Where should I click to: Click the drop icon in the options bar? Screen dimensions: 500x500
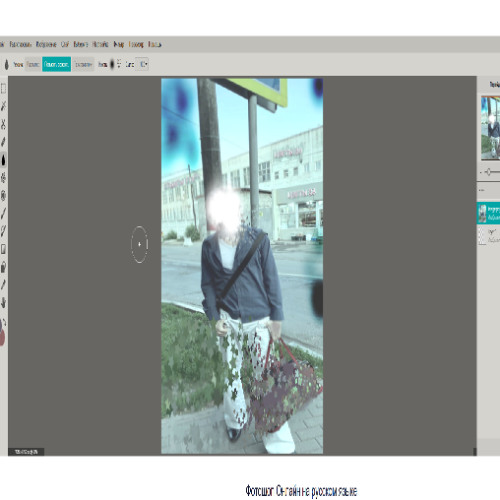pyautogui.click(x=6, y=64)
